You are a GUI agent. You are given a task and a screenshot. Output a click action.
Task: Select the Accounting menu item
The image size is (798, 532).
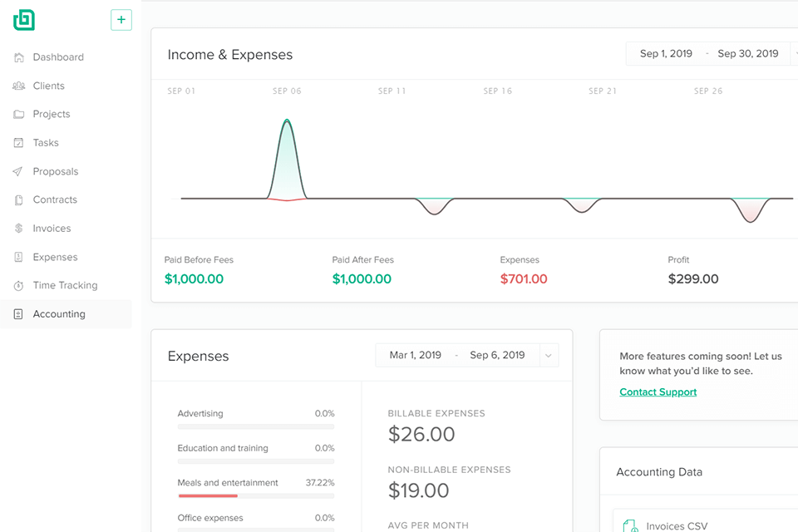[66, 314]
